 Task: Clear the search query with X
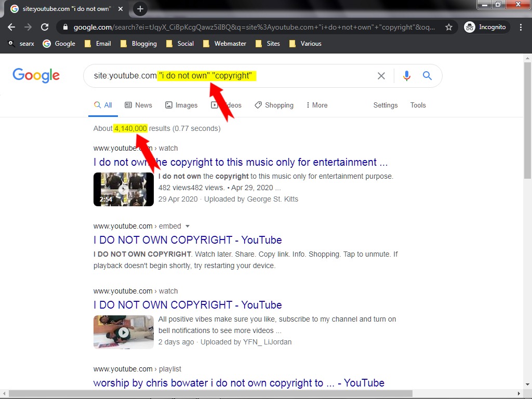(381, 76)
